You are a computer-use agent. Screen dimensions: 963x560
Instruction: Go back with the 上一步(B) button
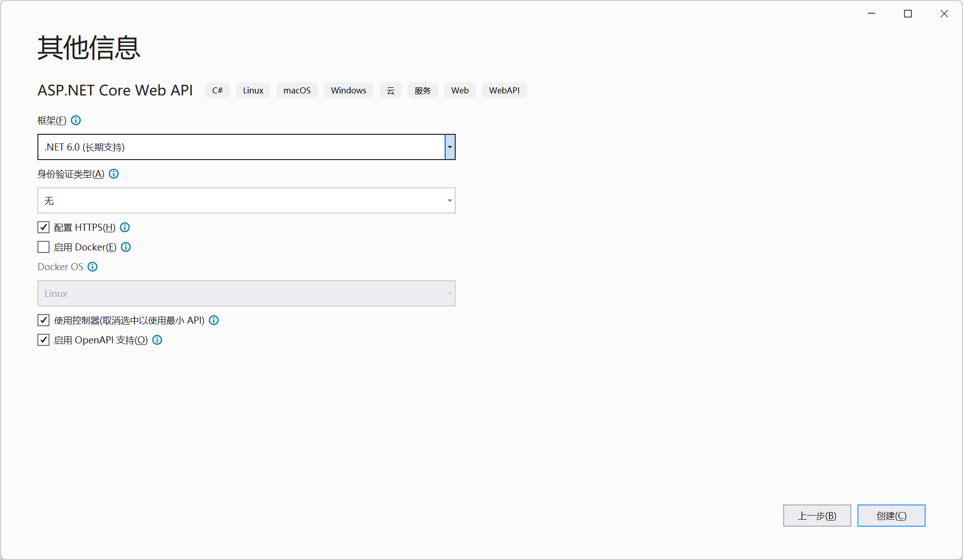click(x=817, y=516)
